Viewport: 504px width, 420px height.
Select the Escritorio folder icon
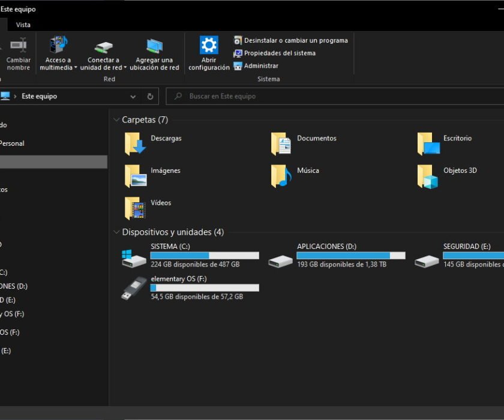(428, 143)
